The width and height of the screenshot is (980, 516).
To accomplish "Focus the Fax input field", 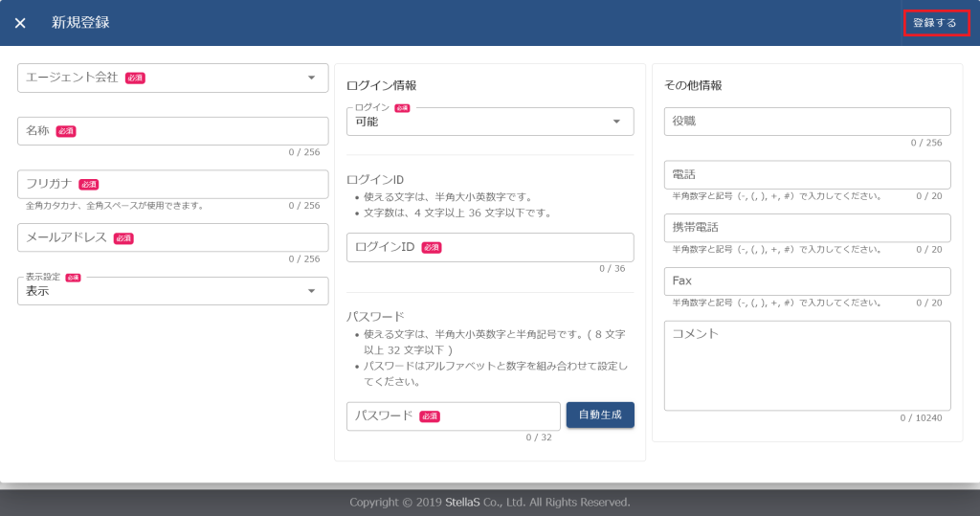I will pos(806,281).
